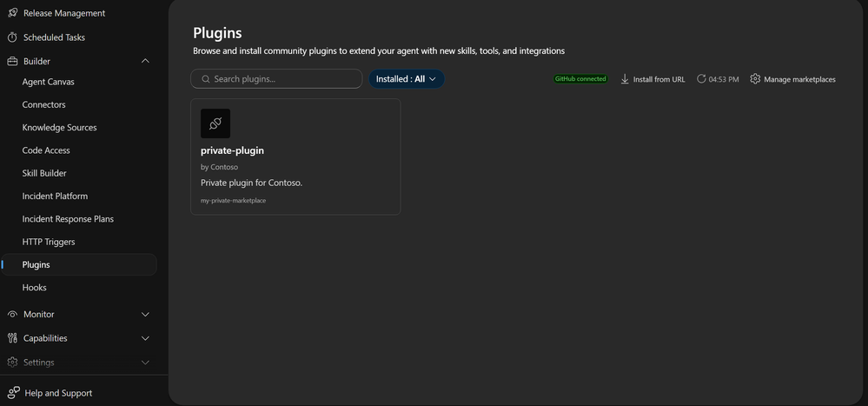The width and height of the screenshot is (868, 406).
Task: Navigate to Incident Platform
Action: coord(55,196)
